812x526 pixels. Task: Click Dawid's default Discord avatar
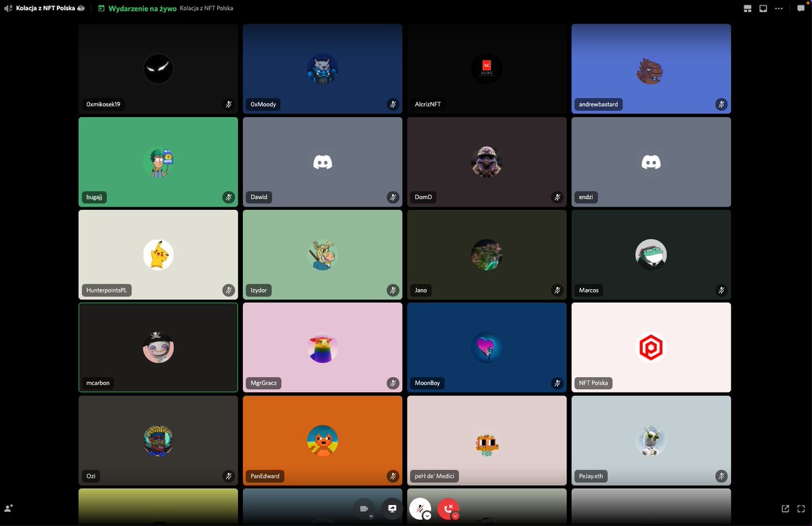(323, 162)
